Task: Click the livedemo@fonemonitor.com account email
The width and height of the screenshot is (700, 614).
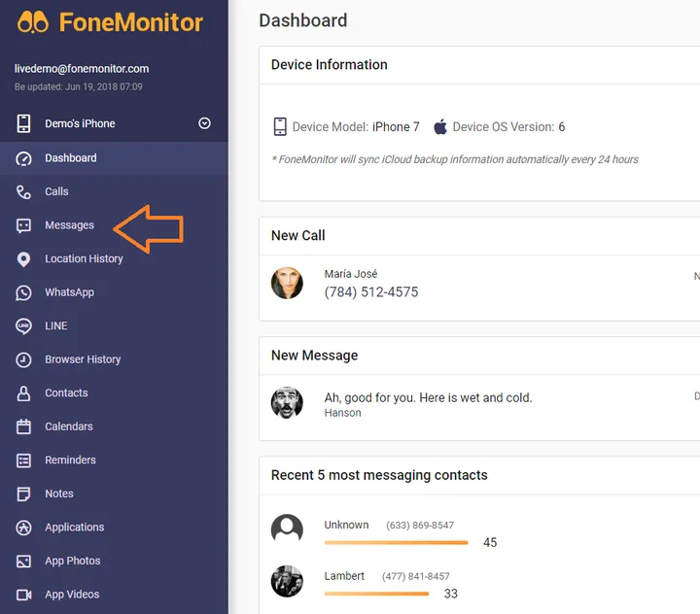Action: click(82, 69)
